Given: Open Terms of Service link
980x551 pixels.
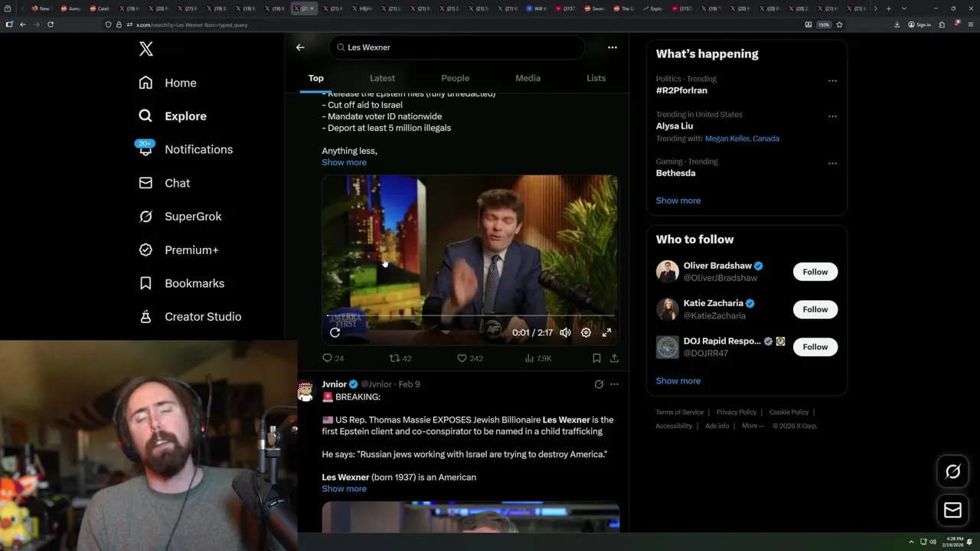Looking at the screenshot, I should coord(679,412).
